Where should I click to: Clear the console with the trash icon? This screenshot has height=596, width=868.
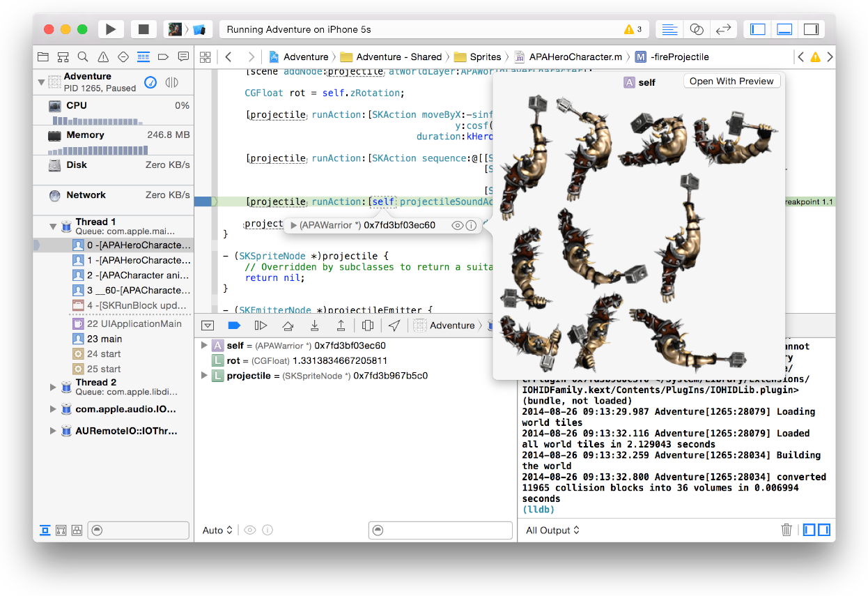786,530
